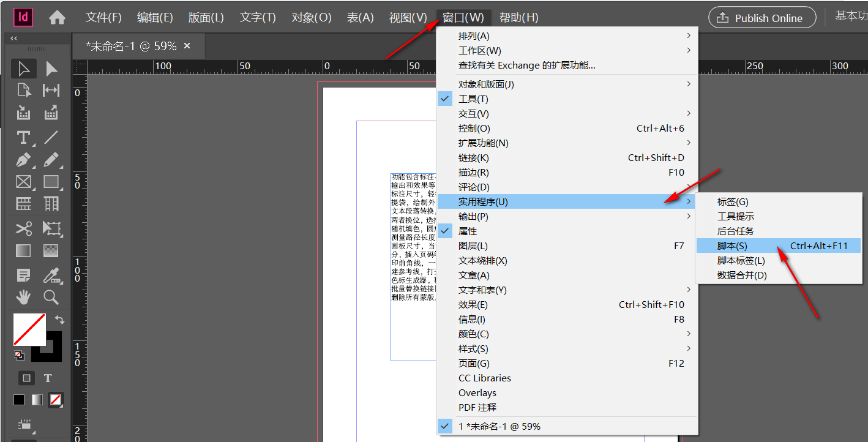Click the InDesign home icon
This screenshot has height=442, width=868.
[56, 17]
